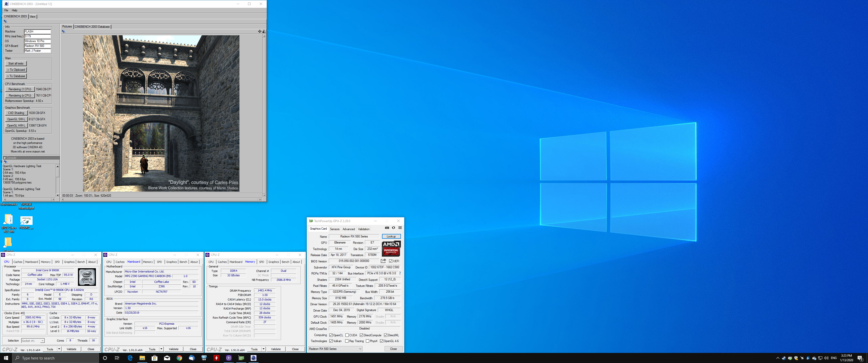
Task: Click the GPU-Z taskbar icon
Action: click(x=241, y=358)
